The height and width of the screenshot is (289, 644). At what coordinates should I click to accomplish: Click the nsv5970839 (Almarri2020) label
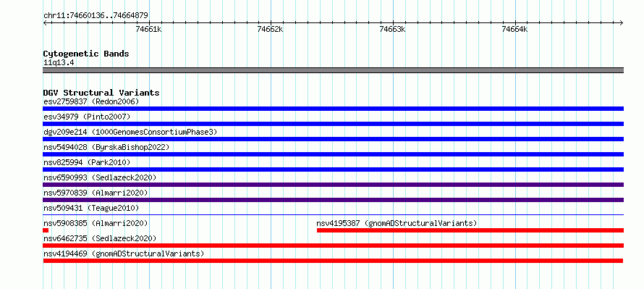(x=96, y=193)
